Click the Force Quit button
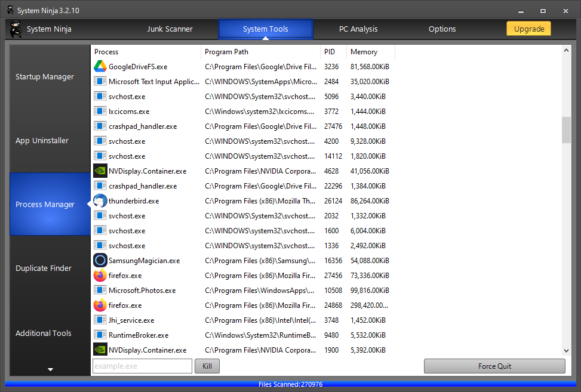 tap(494, 366)
